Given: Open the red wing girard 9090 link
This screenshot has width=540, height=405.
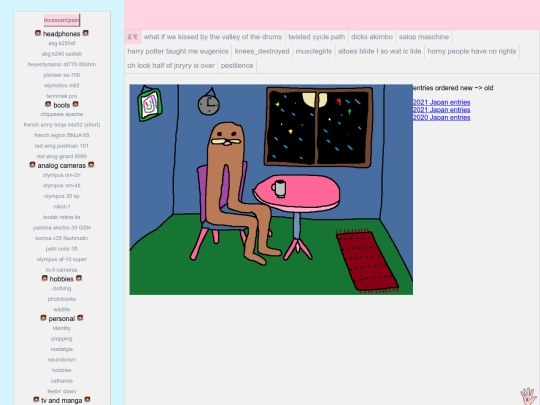Looking at the screenshot, I should (x=62, y=156).
